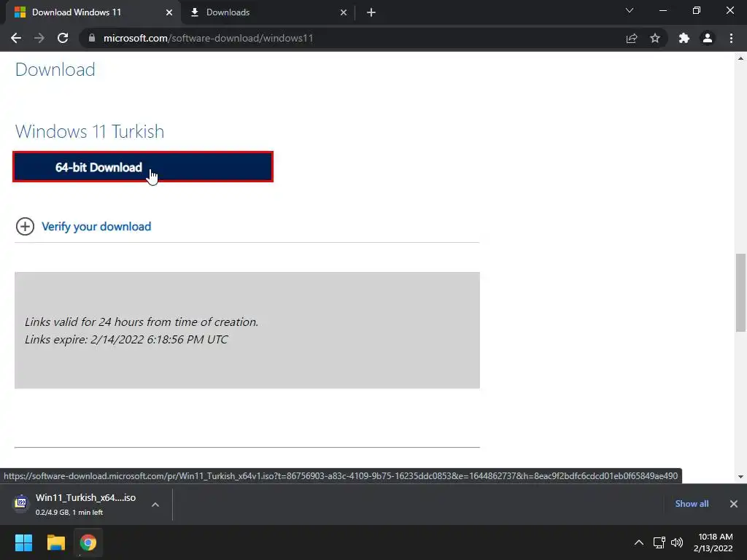Open a new browser tab
Image resolution: width=747 pixels, height=560 pixels.
click(x=371, y=12)
